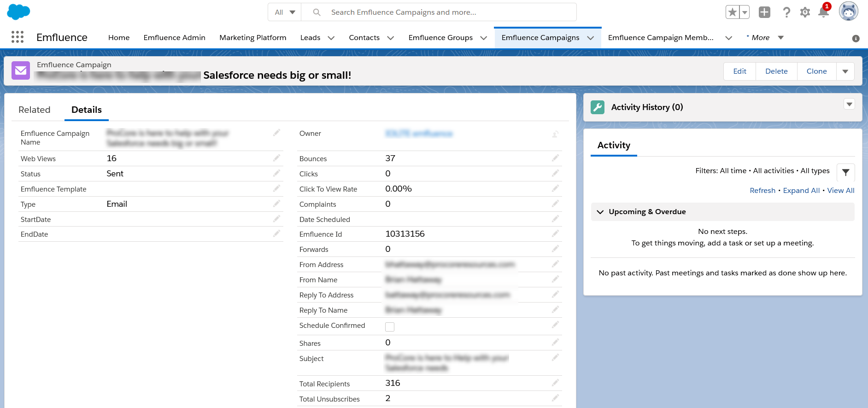The width and height of the screenshot is (868, 408).
Task: Expand the Emfluence Campaign Members tab chevron
Action: [x=728, y=38]
